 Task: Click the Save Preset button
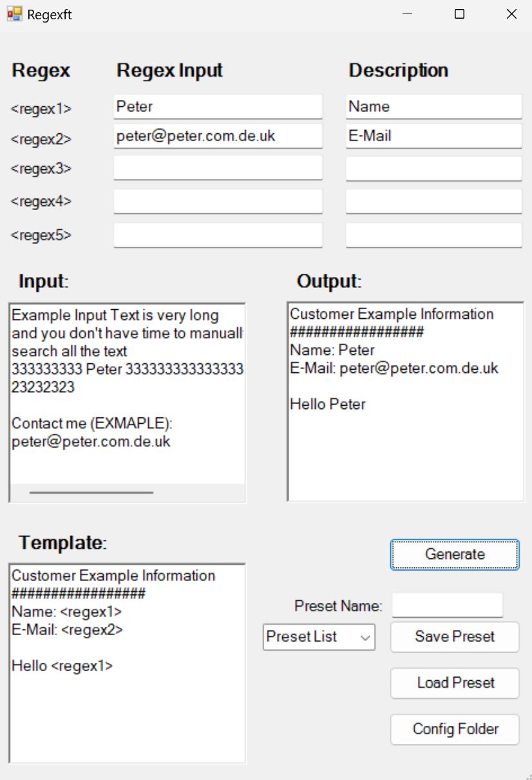pyautogui.click(x=454, y=636)
